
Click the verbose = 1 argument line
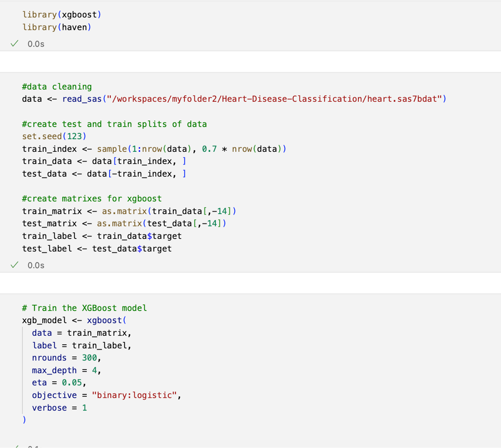(59, 408)
